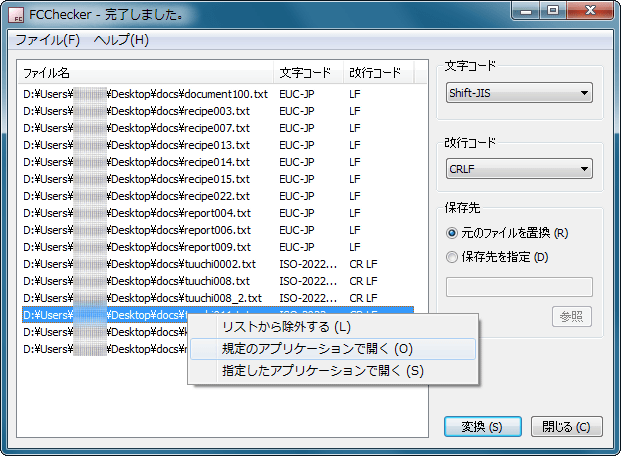Expand the 文字コード Shift-JIS dropdown
Viewport: 621px width, 456px height.
[519, 93]
